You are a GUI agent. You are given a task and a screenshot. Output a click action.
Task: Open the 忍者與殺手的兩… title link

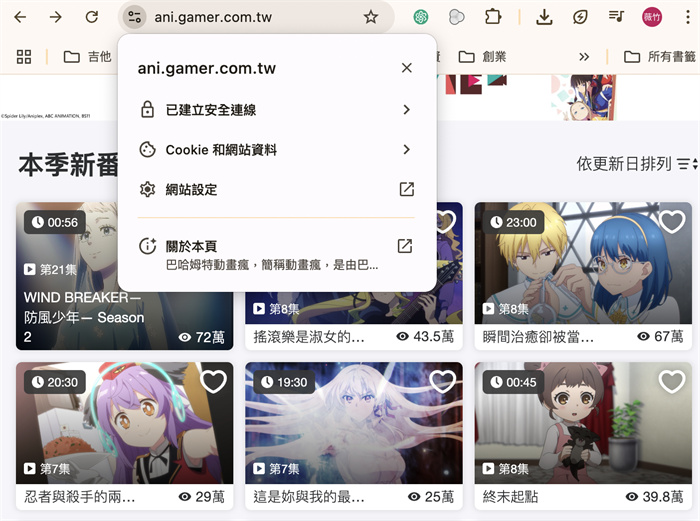(x=79, y=496)
